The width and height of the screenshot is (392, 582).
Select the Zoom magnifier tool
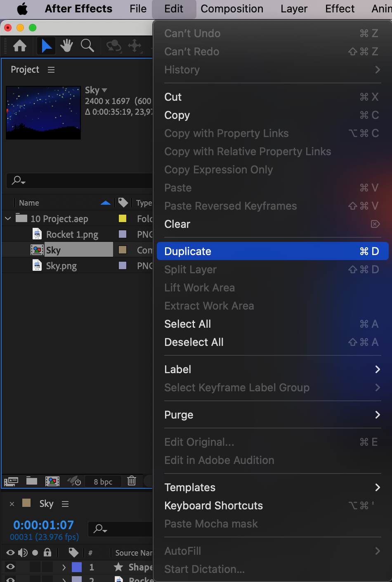tap(87, 46)
